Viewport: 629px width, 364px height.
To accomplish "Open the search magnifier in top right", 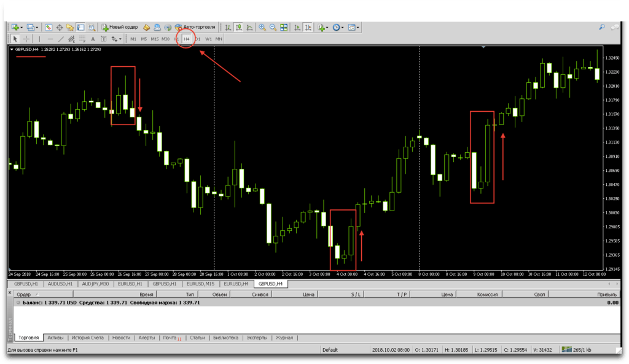I will tap(601, 28).
